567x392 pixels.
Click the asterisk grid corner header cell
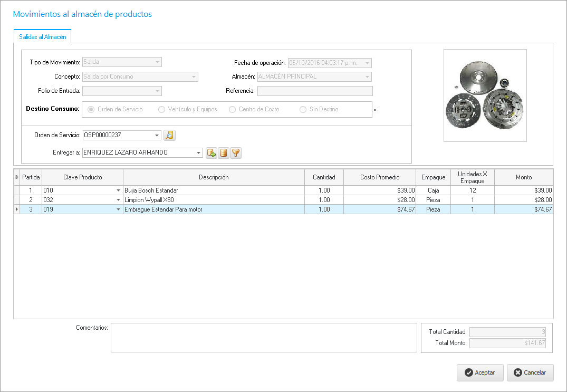click(x=16, y=177)
